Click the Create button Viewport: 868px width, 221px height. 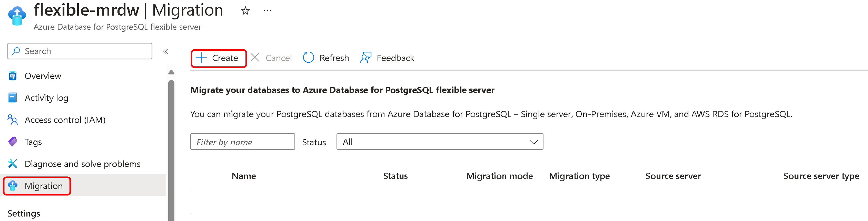[218, 58]
